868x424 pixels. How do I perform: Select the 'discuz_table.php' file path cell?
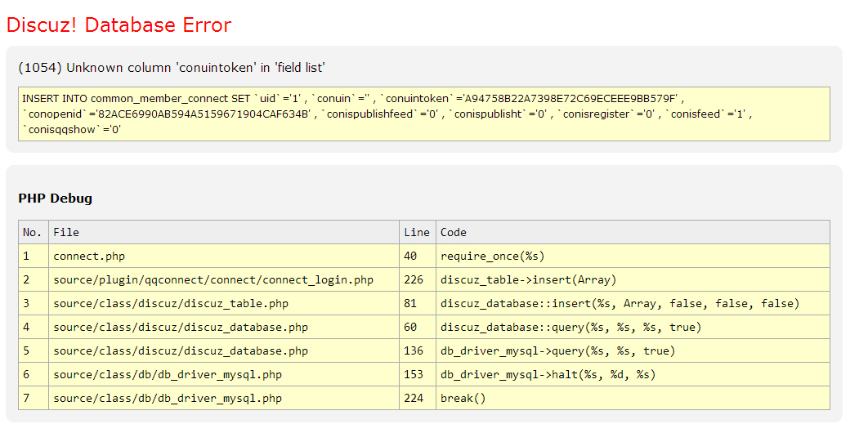click(224, 304)
